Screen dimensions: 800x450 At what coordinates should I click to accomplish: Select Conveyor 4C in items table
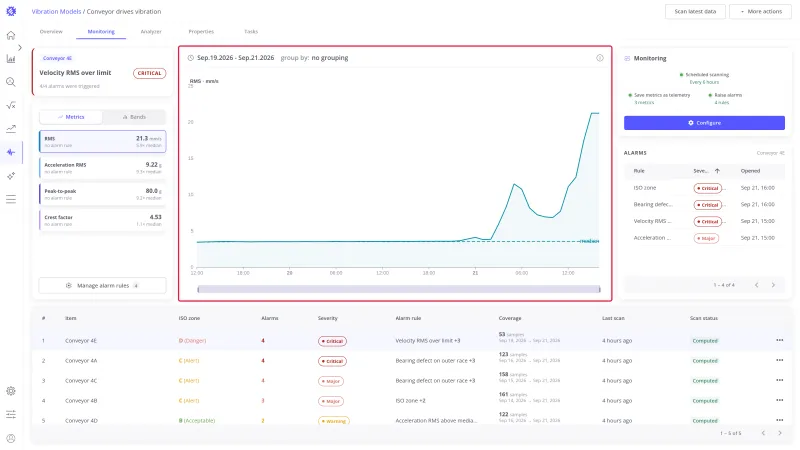click(x=81, y=381)
